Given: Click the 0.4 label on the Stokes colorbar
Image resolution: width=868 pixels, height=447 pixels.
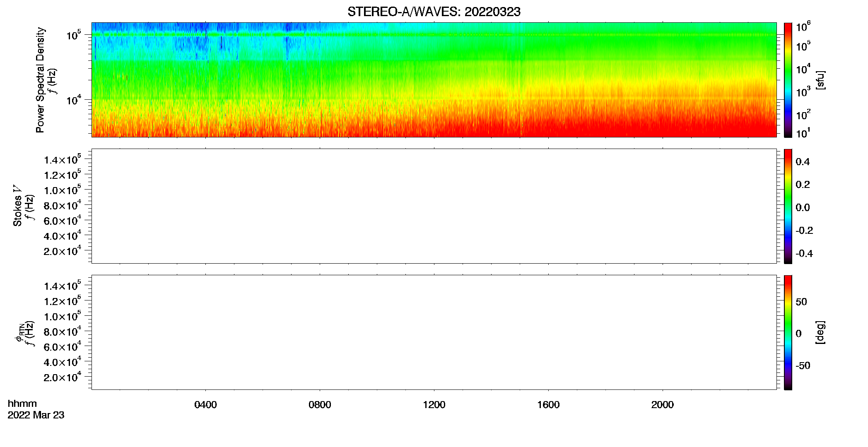Looking at the screenshot, I should pos(803,162).
